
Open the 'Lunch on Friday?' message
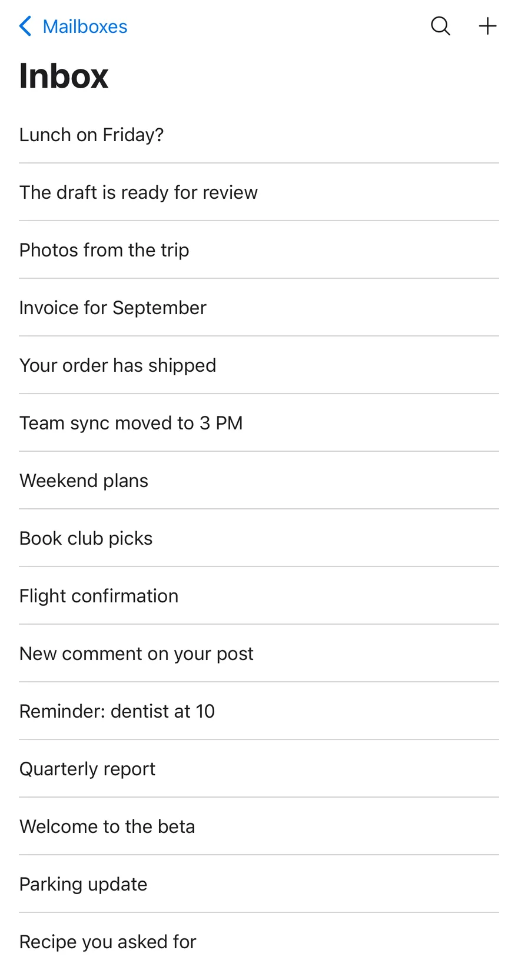click(x=259, y=135)
